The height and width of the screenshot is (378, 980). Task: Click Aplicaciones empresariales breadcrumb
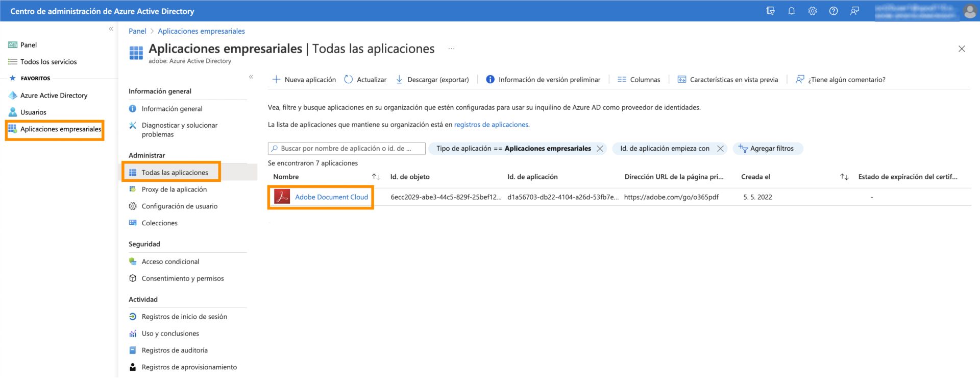201,31
